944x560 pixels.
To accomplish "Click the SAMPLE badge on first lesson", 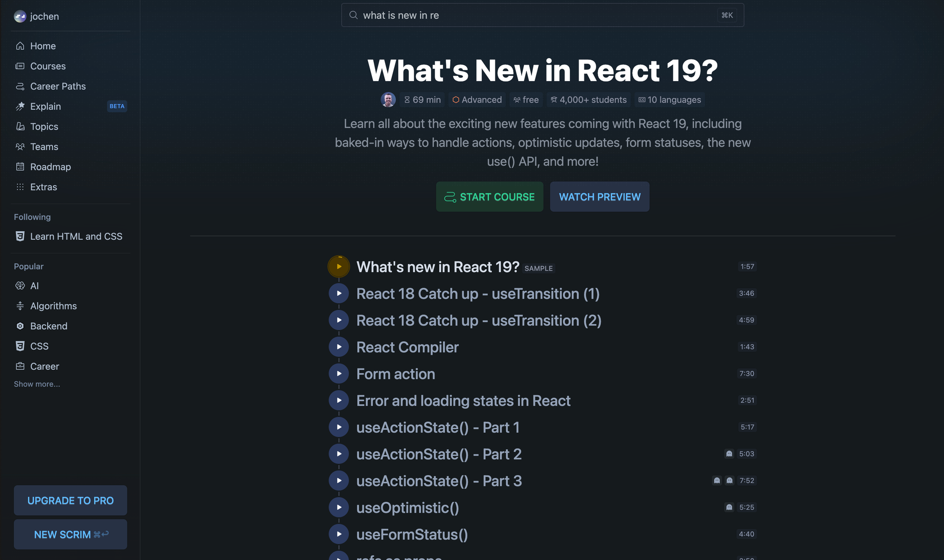I will (x=539, y=268).
